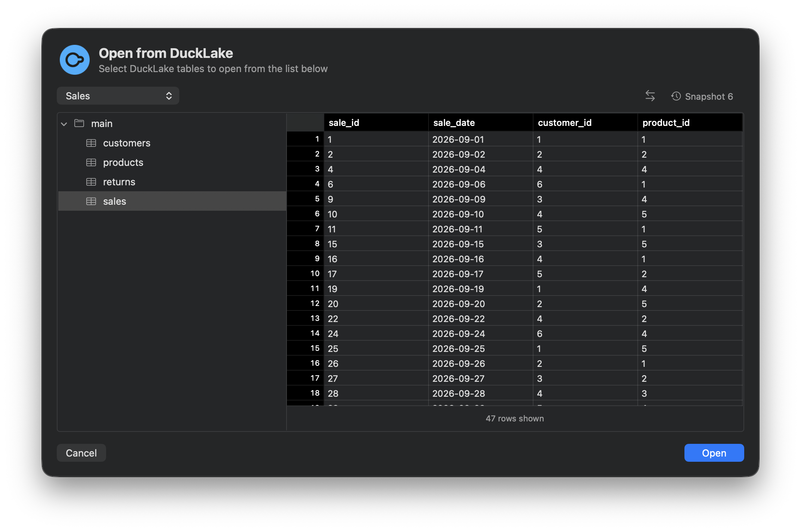Click the sales table icon

(91, 201)
